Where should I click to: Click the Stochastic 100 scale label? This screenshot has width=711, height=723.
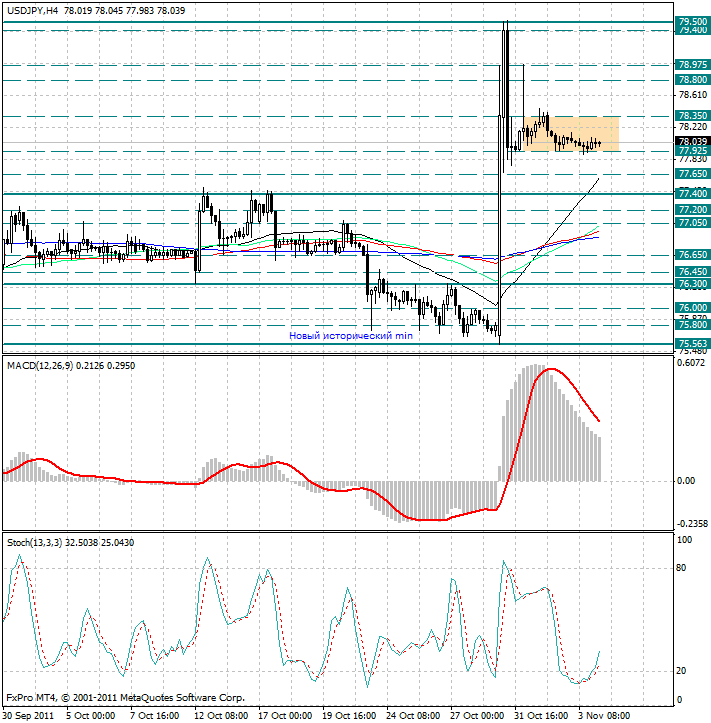(x=684, y=540)
